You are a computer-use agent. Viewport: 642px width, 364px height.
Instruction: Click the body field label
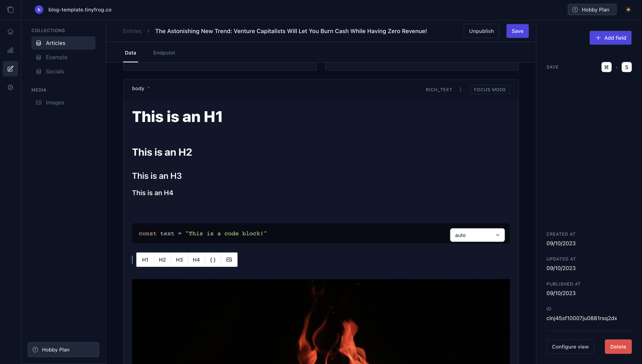click(138, 88)
